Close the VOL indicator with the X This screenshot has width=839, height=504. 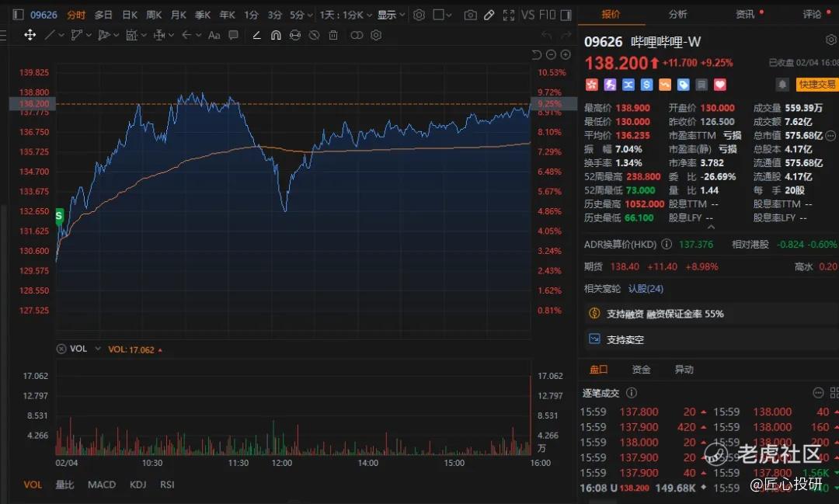61,349
